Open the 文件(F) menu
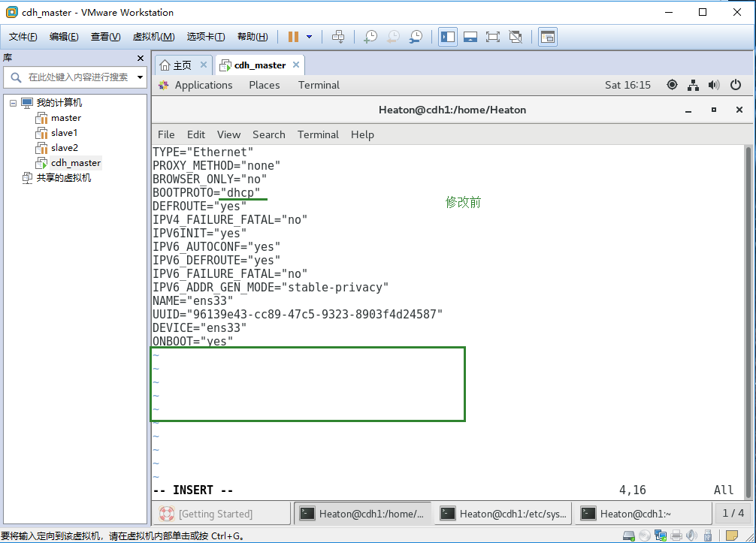Image resolution: width=756 pixels, height=543 pixels. (23, 37)
